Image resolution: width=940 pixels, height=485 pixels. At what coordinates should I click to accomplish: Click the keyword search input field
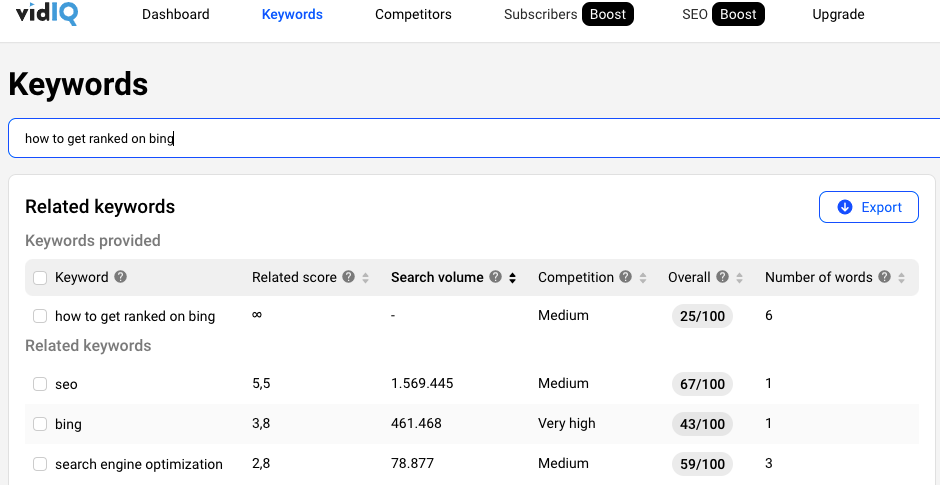pyautogui.click(x=470, y=138)
